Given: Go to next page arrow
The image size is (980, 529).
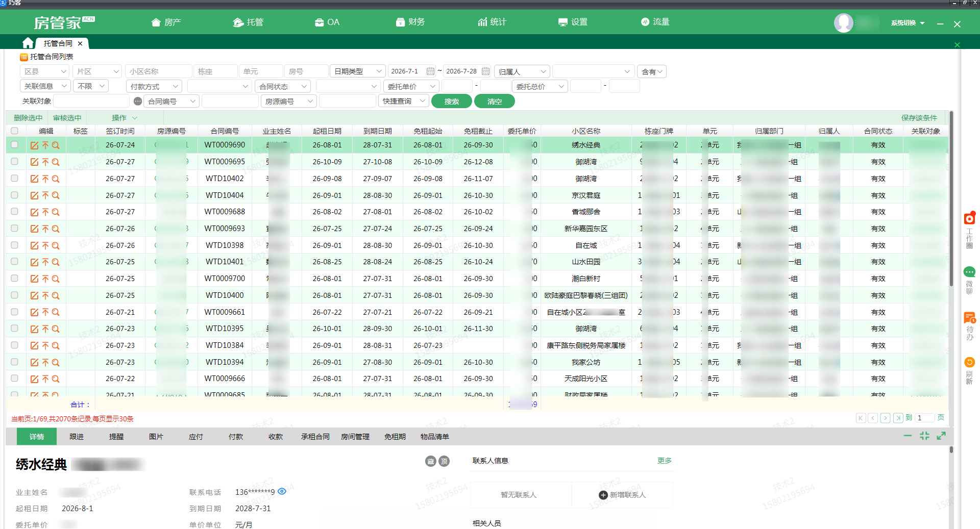Looking at the screenshot, I should (x=886, y=418).
